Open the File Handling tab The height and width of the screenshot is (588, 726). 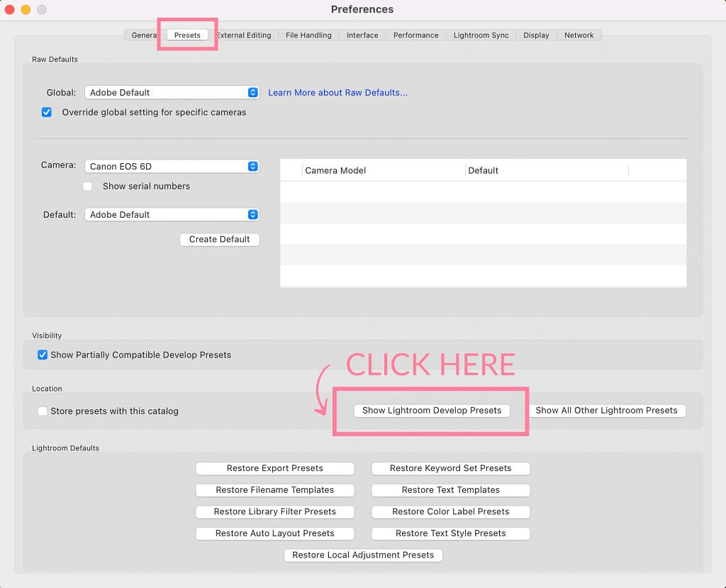[x=308, y=35]
